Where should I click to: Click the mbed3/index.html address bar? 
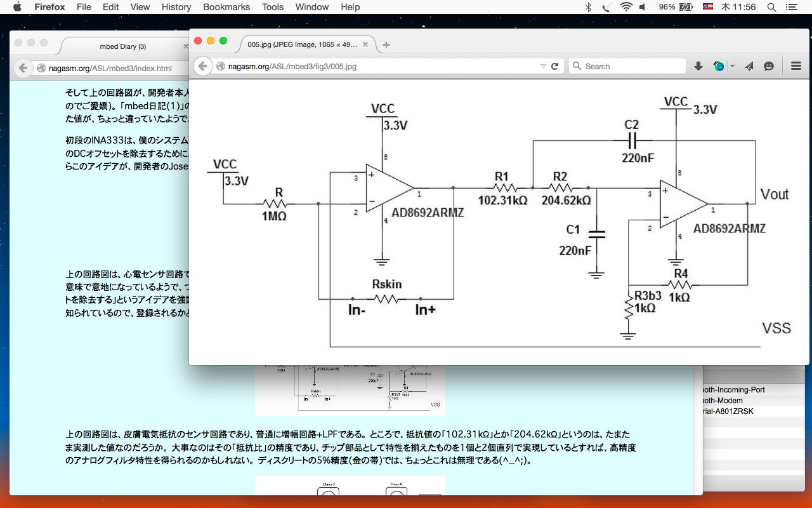[111, 68]
